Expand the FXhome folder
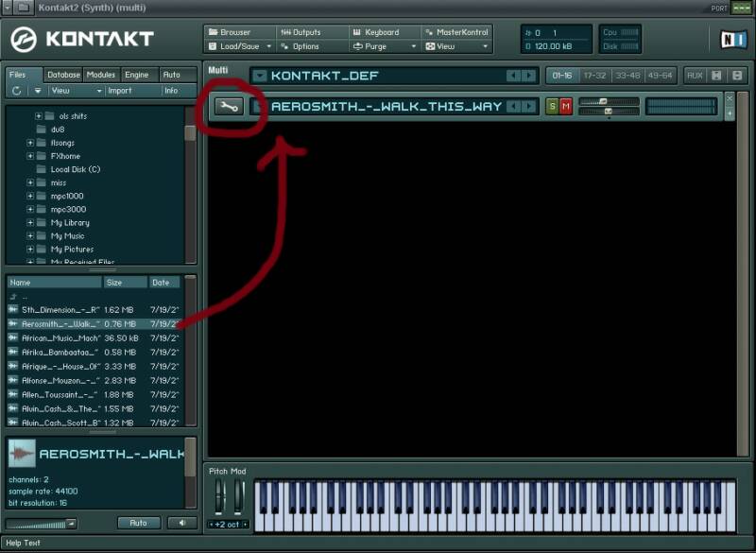 pos(30,156)
